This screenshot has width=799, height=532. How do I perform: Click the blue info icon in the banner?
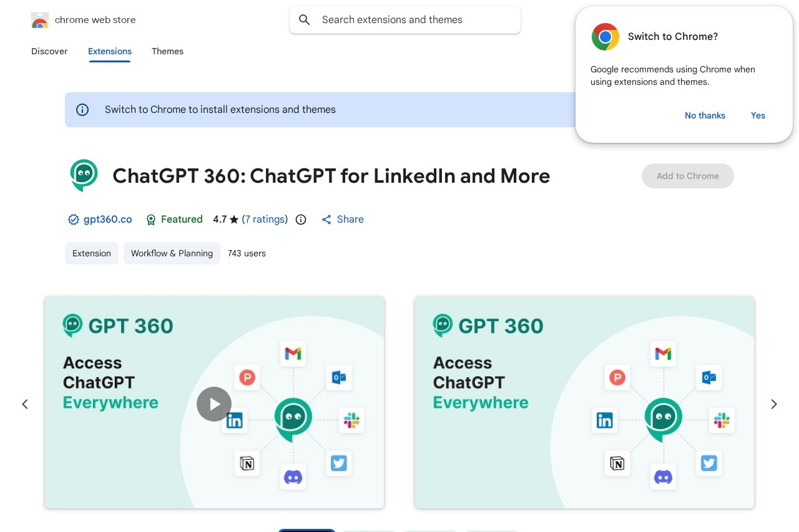tap(82, 110)
